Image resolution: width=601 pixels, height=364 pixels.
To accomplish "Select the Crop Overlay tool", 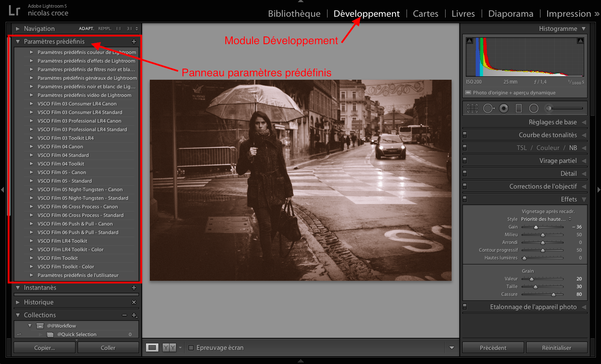I will (472, 108).
